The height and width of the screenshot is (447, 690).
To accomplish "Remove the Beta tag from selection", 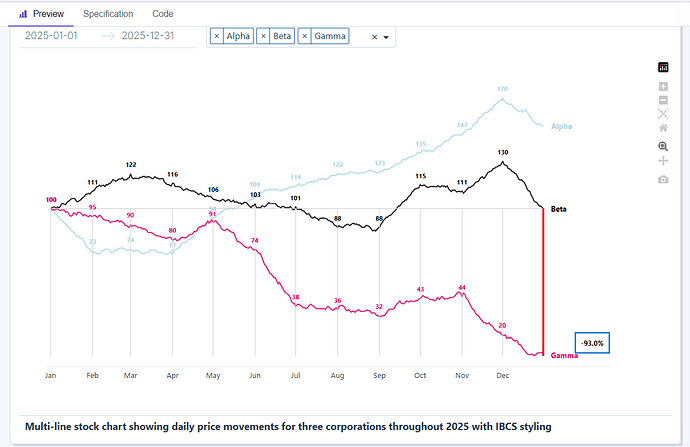I will (x=263, y=37).
